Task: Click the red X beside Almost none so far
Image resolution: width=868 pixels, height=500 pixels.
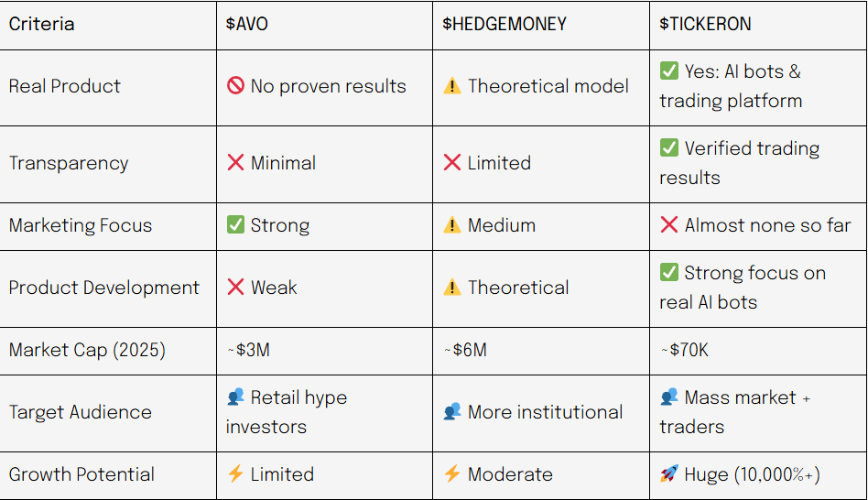Action: (x=669, y=225)
